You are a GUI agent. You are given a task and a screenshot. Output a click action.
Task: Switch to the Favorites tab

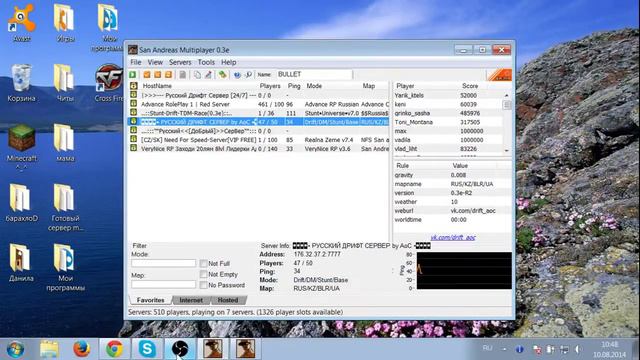[x=151, y=300]
